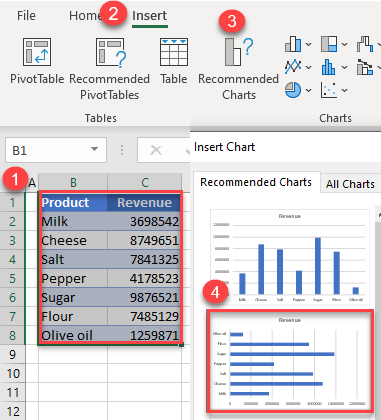Expand the Name Box dropdown arrow

(95, 149)
